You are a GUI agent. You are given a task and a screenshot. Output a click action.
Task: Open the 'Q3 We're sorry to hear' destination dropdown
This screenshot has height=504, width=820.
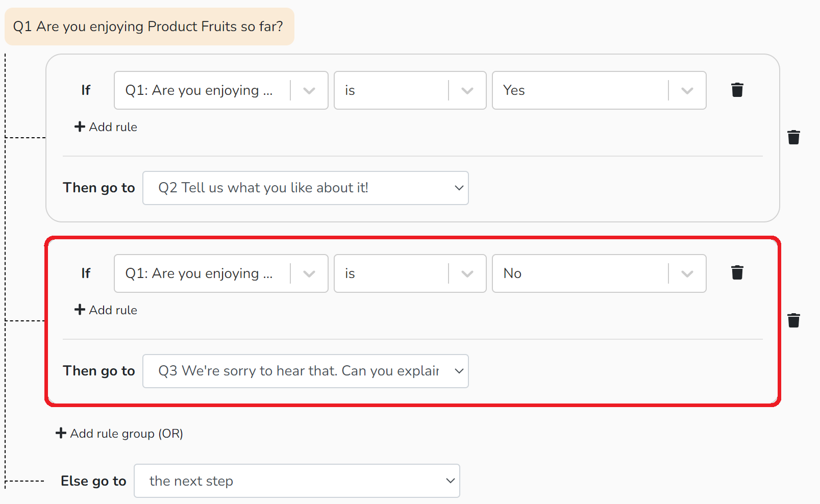(306, 371)
